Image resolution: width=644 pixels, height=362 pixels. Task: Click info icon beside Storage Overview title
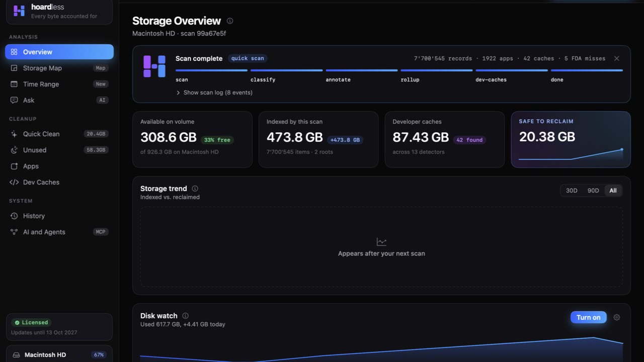tap(230, 21)
